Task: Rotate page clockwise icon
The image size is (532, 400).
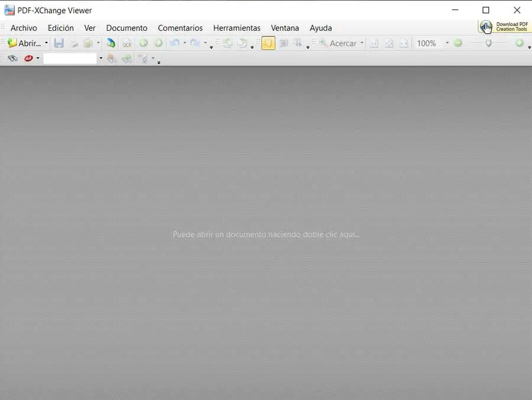Action: 242,43
